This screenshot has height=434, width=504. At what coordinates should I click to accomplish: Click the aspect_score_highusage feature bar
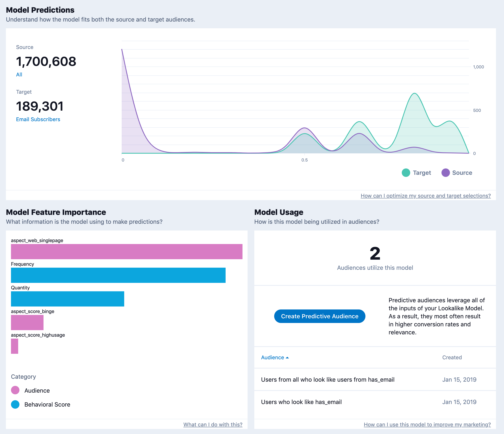click(x=14, y=346)
